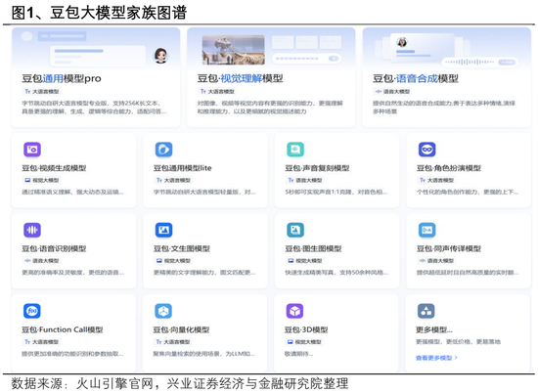Select the 豆包·视频生成模型 title
The width and height of the screenshot is (538, 392).
click(x=54, y=168)
